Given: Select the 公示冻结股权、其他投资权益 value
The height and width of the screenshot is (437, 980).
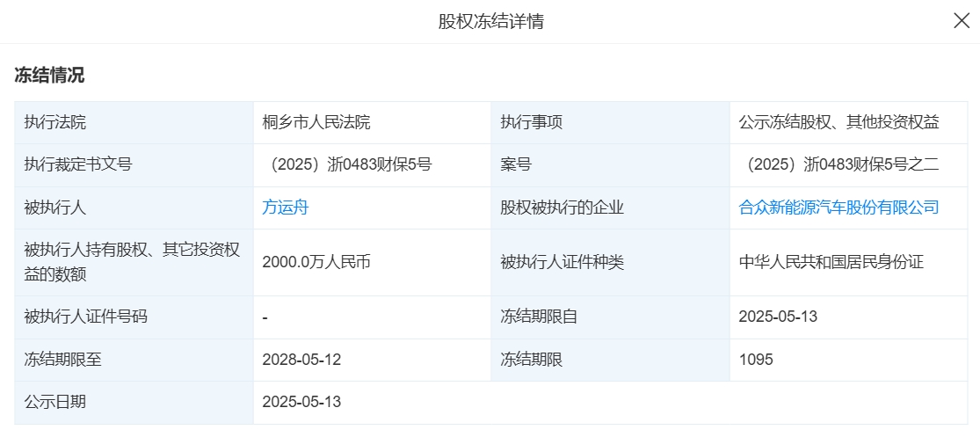Looking at the screenshot, I should (x=838, y=122).
